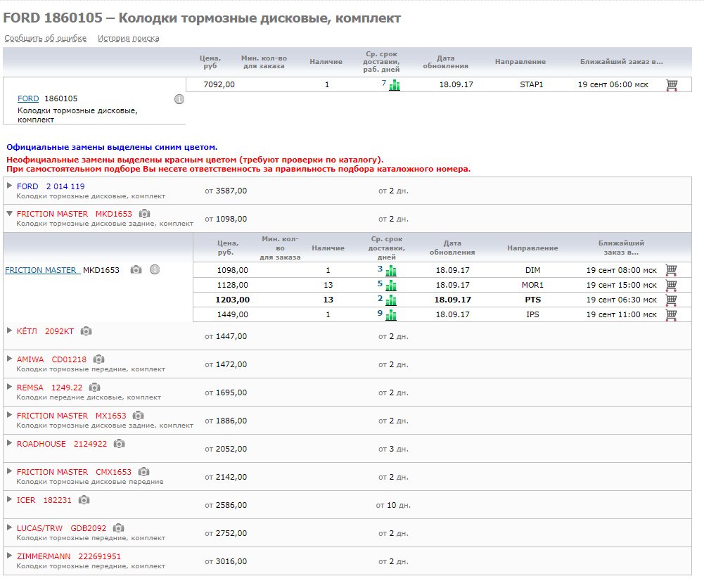Expand ROADHOUSE 2124922 offers
This screenshot has width=704, height=588.
tap(9, 443)
